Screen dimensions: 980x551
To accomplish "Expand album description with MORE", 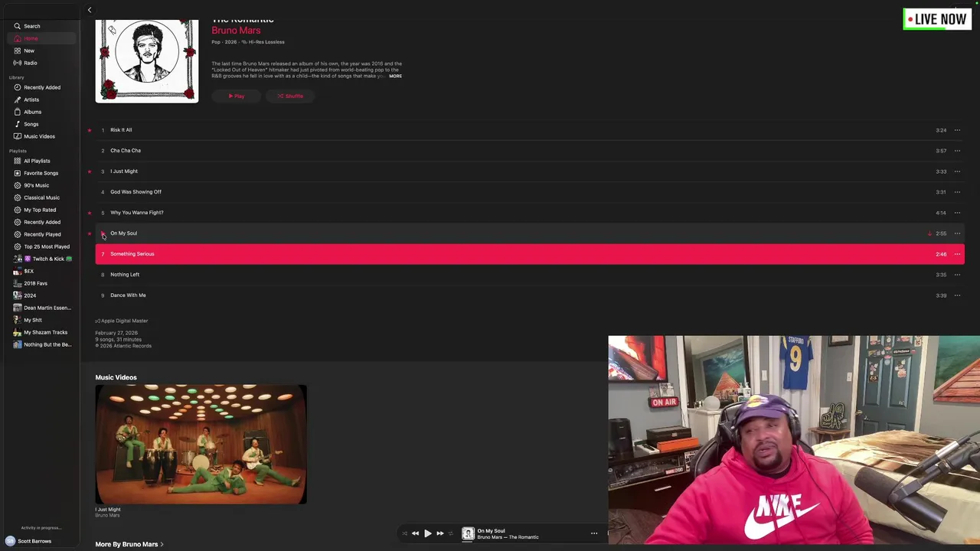I will coord(395,76).
